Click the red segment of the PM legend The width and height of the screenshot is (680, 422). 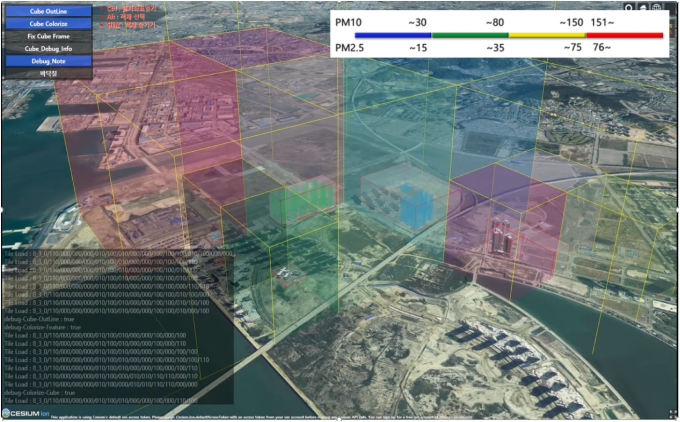point(624,35)
